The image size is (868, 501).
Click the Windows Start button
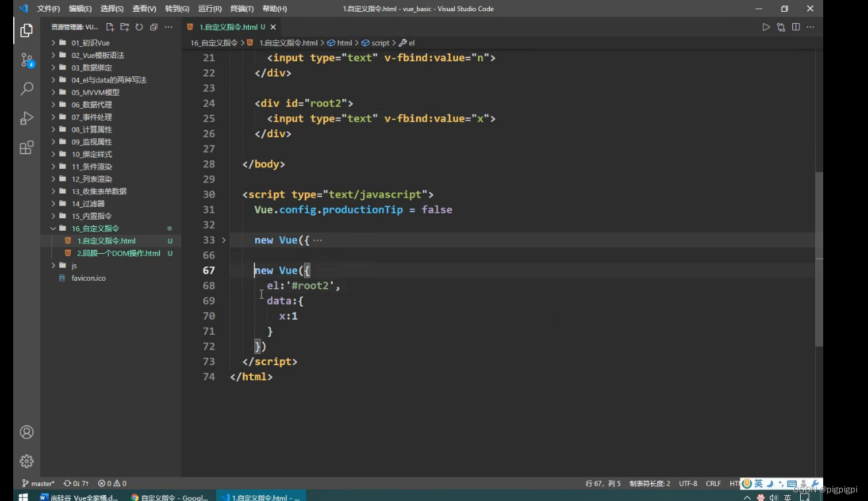(23, 497)
